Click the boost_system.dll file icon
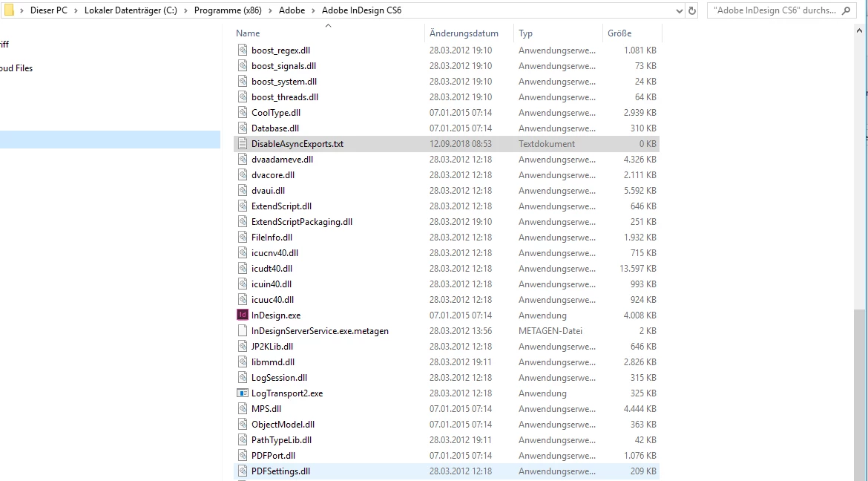 tap(243, 81)
